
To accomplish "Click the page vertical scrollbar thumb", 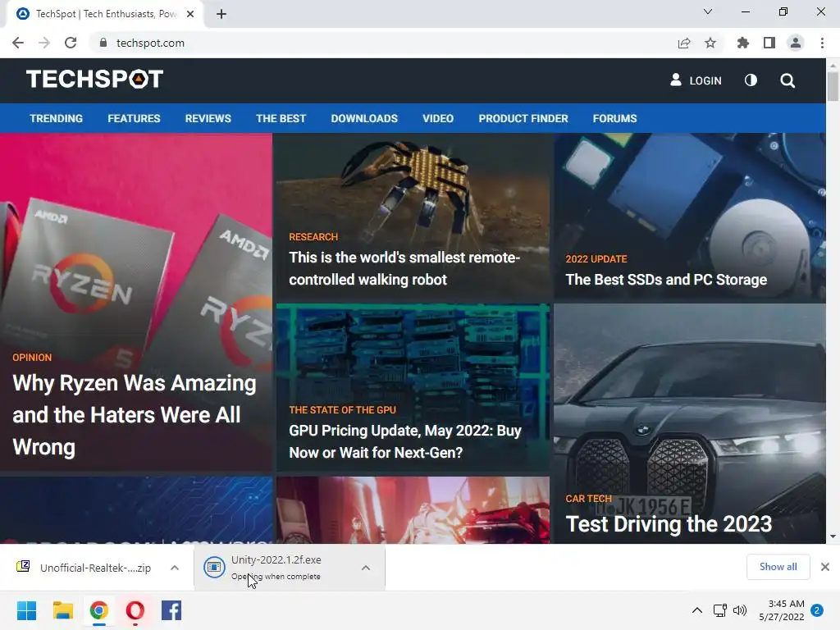I will coord(833,85).
